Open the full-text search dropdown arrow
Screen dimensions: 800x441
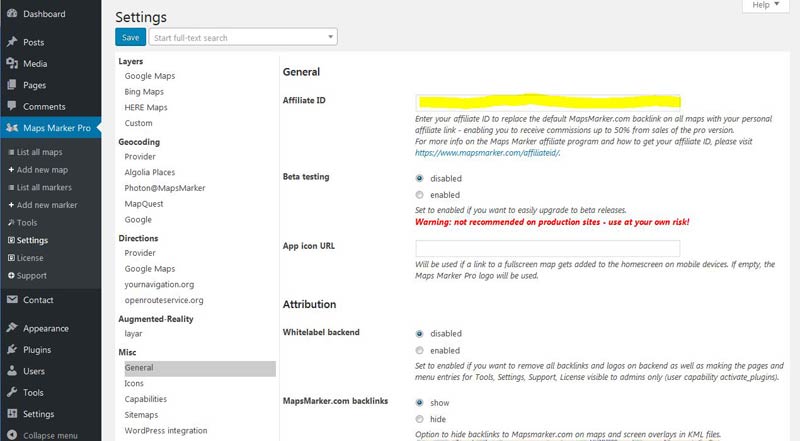click(x=330, y=37)
